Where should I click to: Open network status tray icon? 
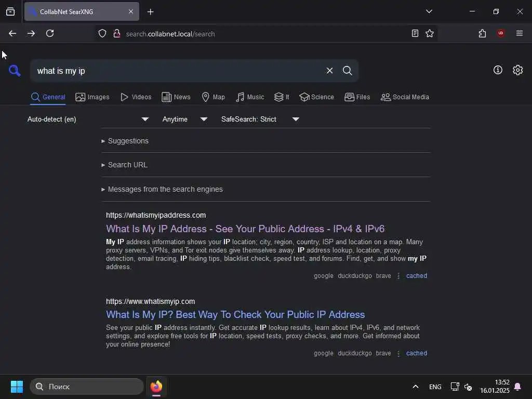click(x=455, y=387)
